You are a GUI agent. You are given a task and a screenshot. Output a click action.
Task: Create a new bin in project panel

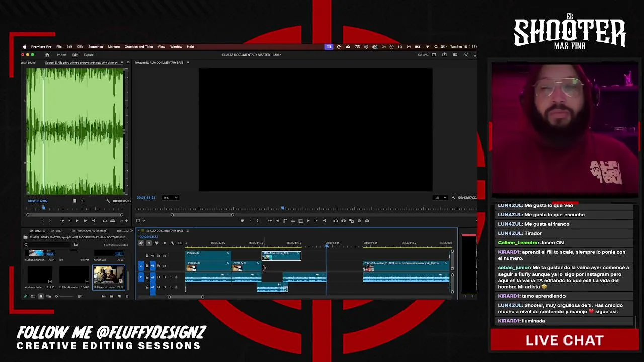111,296
